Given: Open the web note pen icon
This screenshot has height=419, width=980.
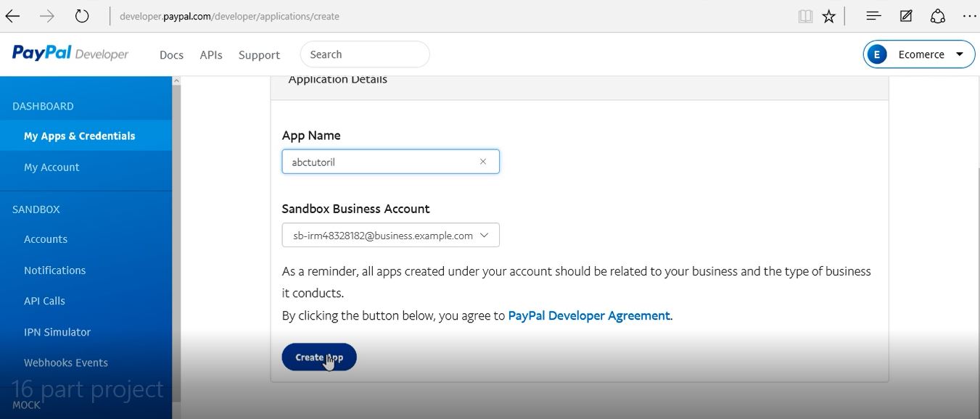Looking at the screenshot, I should tap(906, 16).
